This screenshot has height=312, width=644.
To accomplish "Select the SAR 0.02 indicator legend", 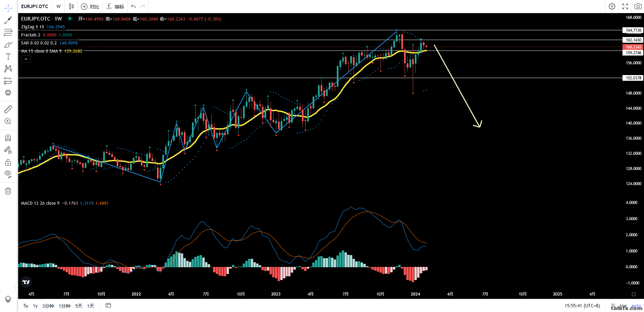I will [x=39, y=43].
